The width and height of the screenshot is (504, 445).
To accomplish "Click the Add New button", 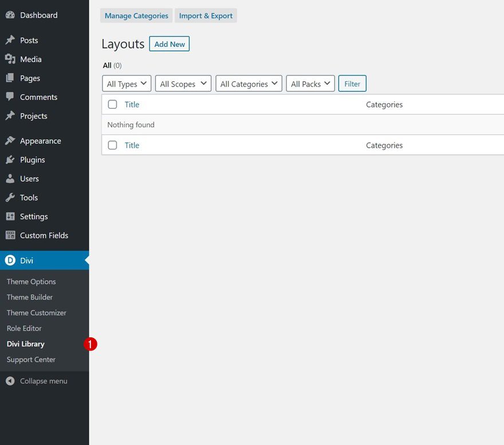I will click(x=169, y=44).
